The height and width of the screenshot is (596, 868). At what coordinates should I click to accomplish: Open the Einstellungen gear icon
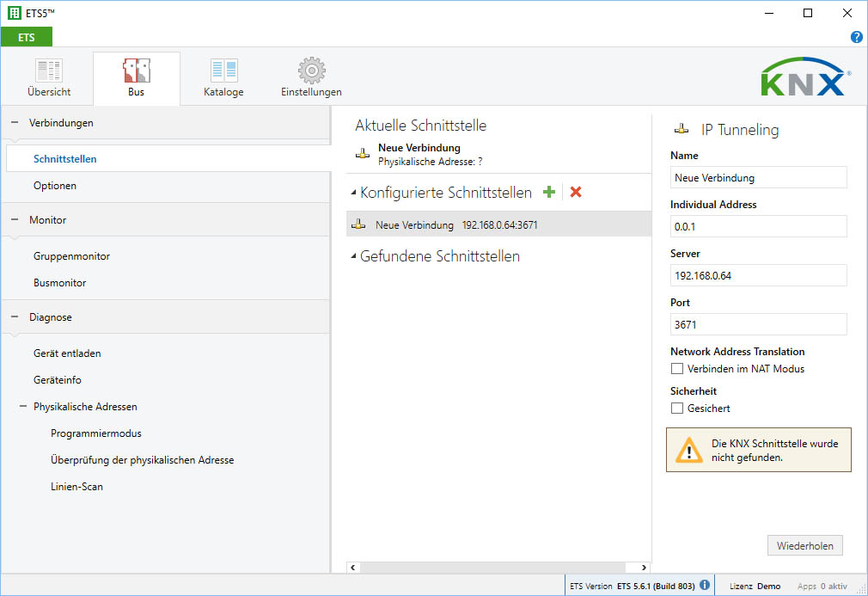(x=311, y=71)
